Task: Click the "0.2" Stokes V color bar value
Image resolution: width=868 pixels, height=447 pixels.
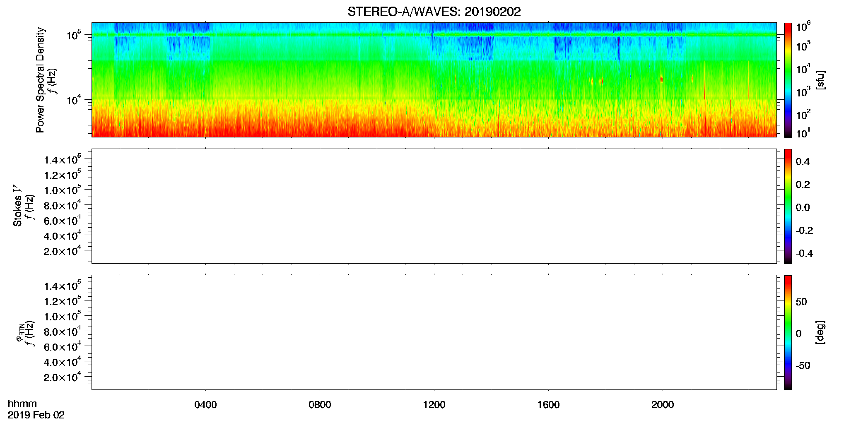Action: click(x=803, y=185)
